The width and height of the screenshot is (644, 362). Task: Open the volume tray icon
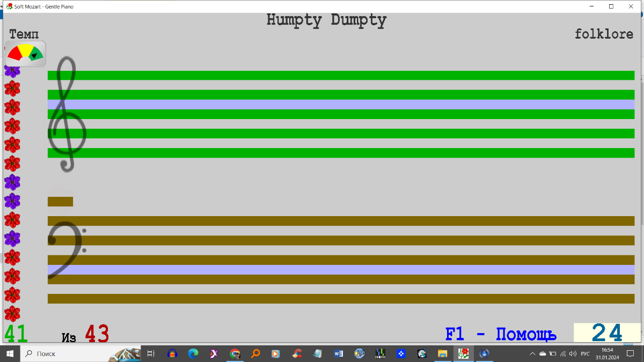tap(573, 353)
